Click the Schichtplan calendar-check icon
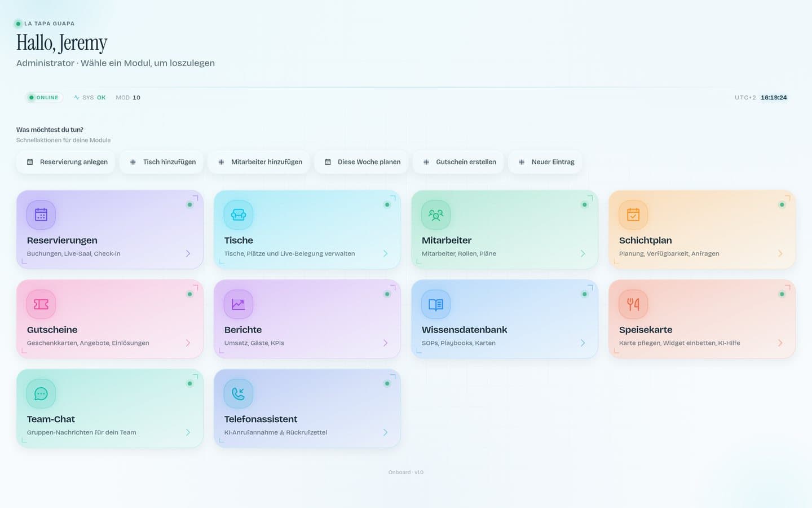 pyautogui.click(x=633, y=214)
